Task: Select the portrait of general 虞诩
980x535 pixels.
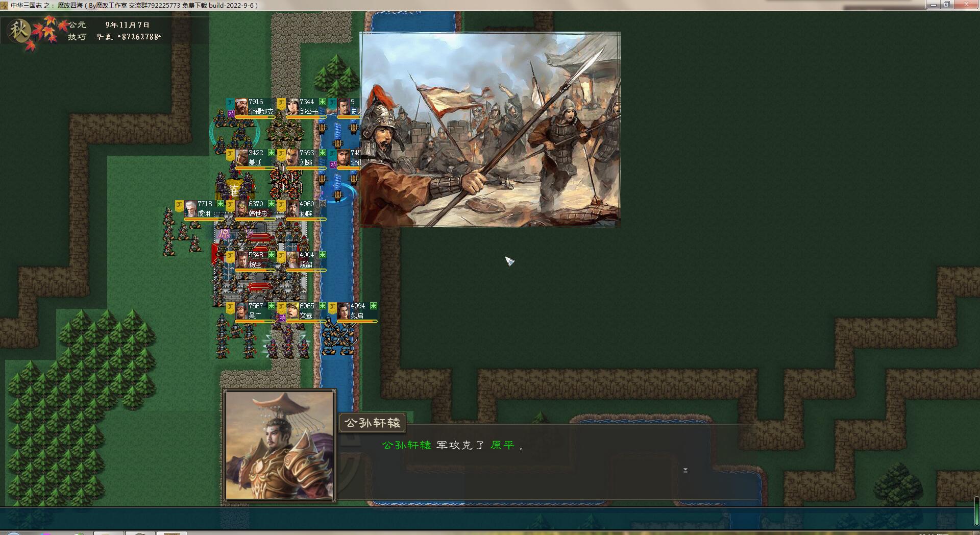Action: (190, 209)
